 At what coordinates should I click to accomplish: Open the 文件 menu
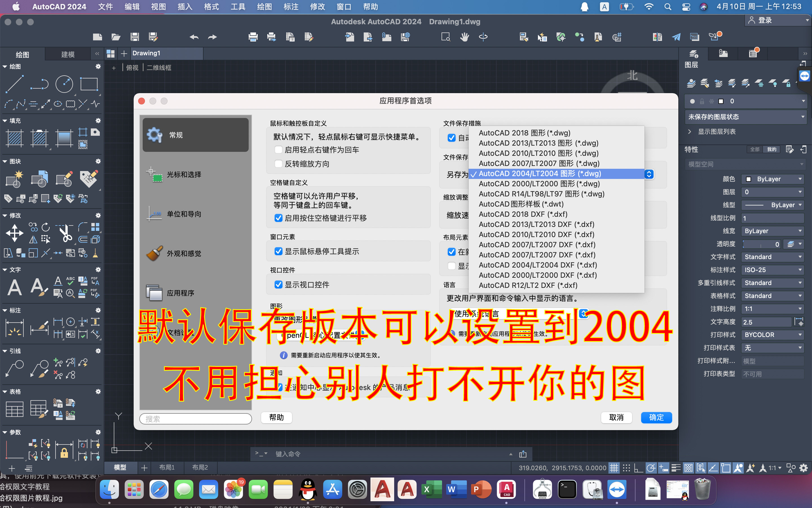point(105,7)
